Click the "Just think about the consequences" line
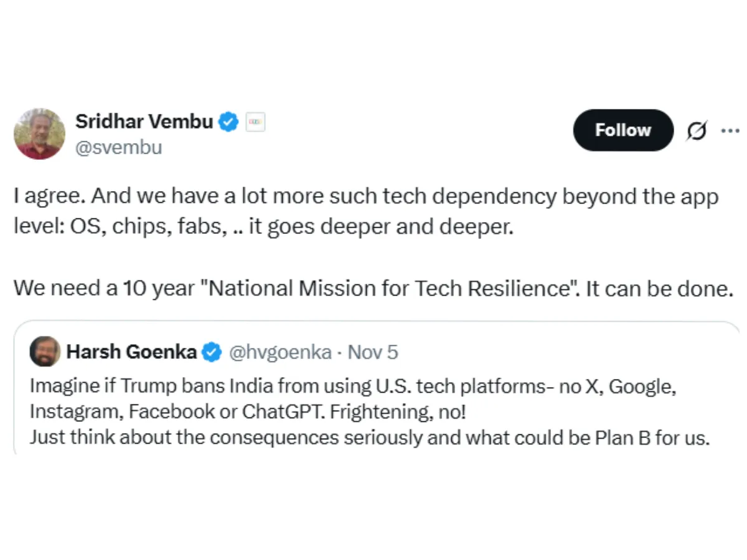Image resolution: width=747 pixels, height=560 pixels. point(369,437)
